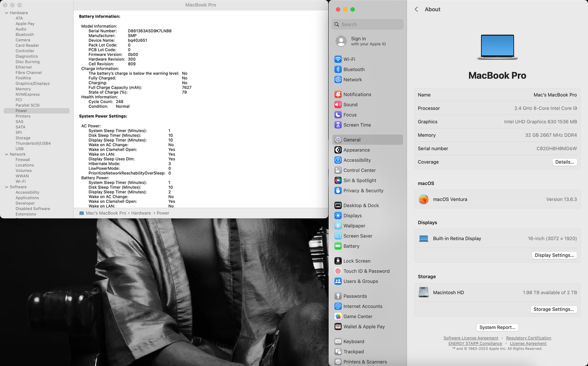The image size is (588, 366).
Task: Open the Software License Agreement link
Action: (x=471, y=338)
